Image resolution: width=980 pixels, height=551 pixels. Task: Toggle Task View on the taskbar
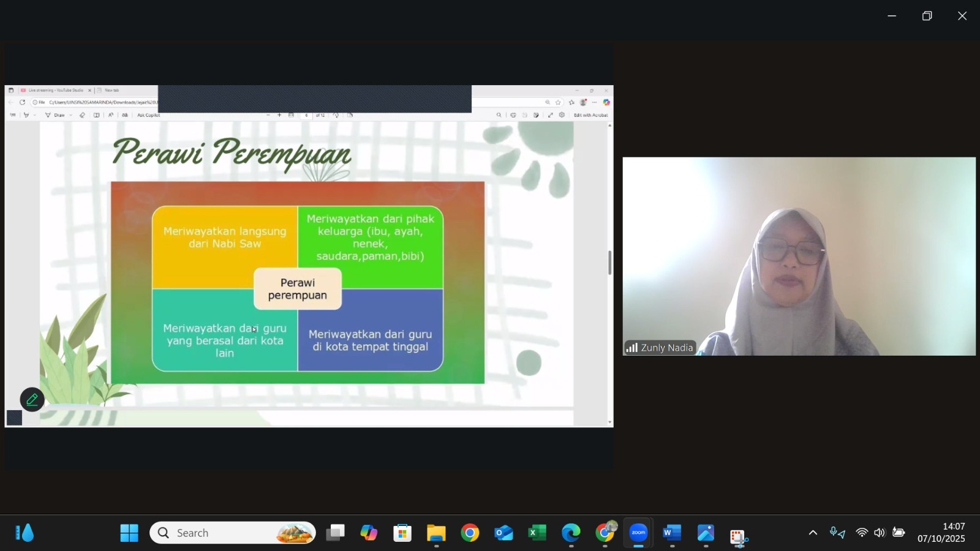[335, 533]
